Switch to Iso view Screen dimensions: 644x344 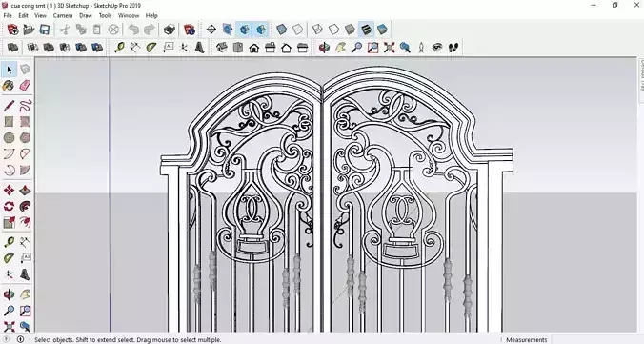(x=222, y=48)
